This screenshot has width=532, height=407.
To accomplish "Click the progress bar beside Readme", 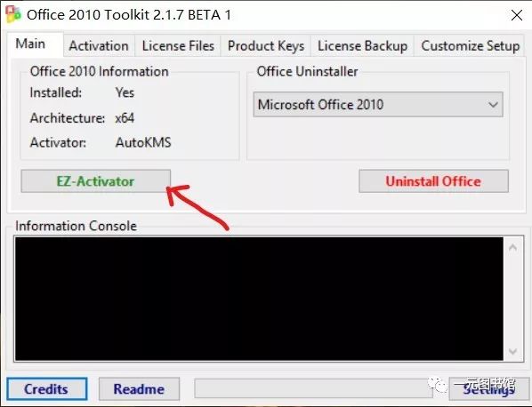I will click(314, 388).
